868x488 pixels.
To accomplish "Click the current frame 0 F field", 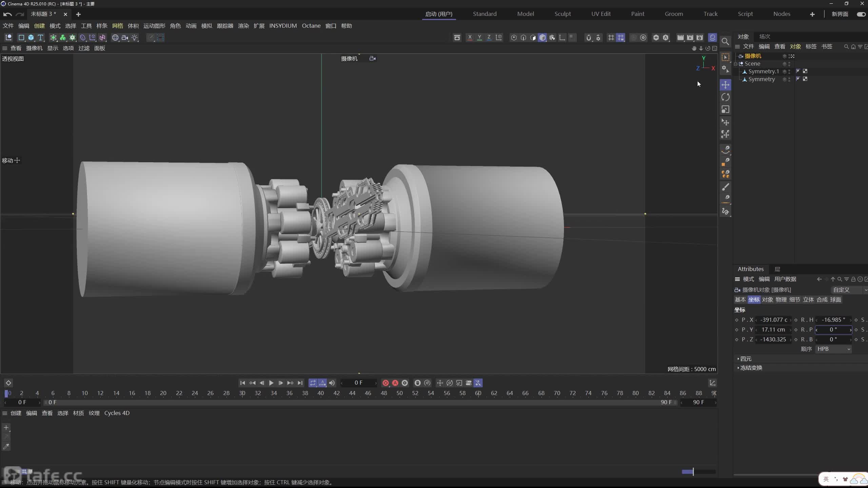I will pyautogui.click(x=359, y=383).
